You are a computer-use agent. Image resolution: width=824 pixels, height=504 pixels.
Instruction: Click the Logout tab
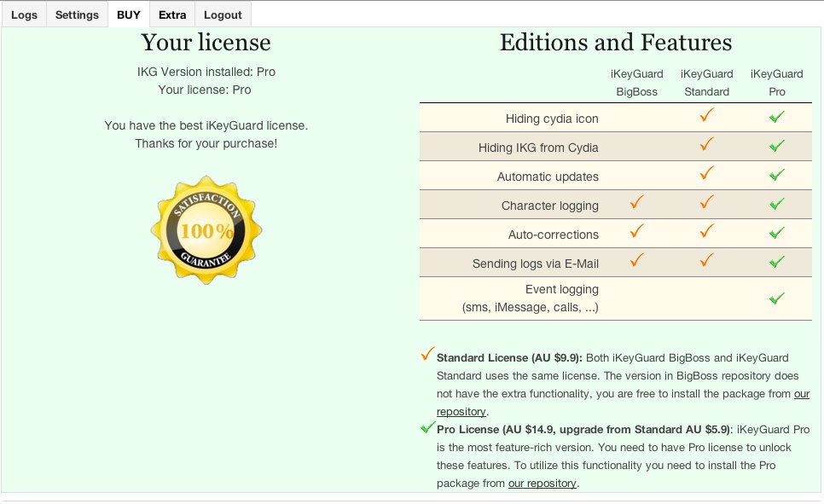click(x=223, y=14)
